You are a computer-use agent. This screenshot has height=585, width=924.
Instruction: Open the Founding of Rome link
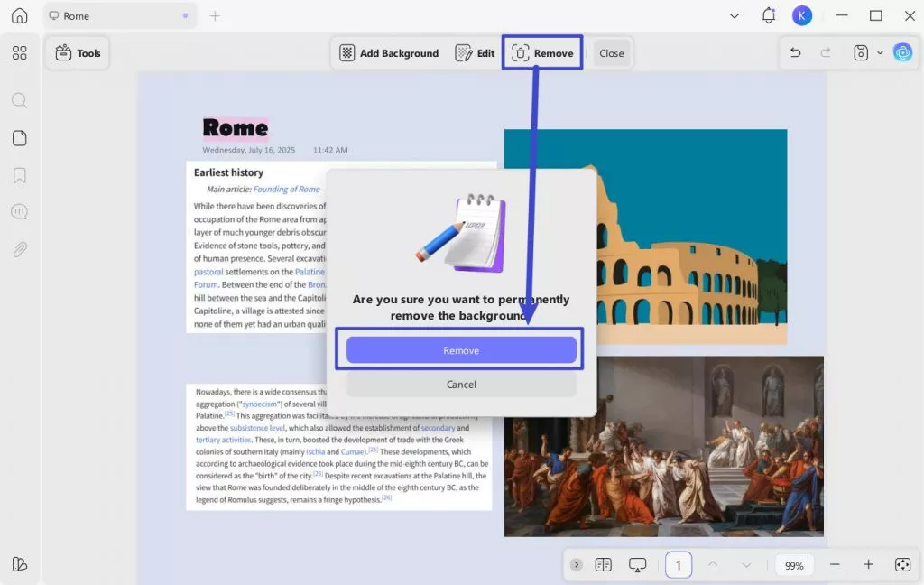[x=286, y=190]
